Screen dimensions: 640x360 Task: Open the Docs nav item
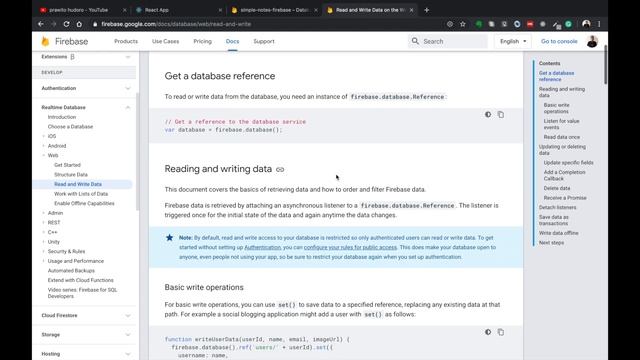232,41
